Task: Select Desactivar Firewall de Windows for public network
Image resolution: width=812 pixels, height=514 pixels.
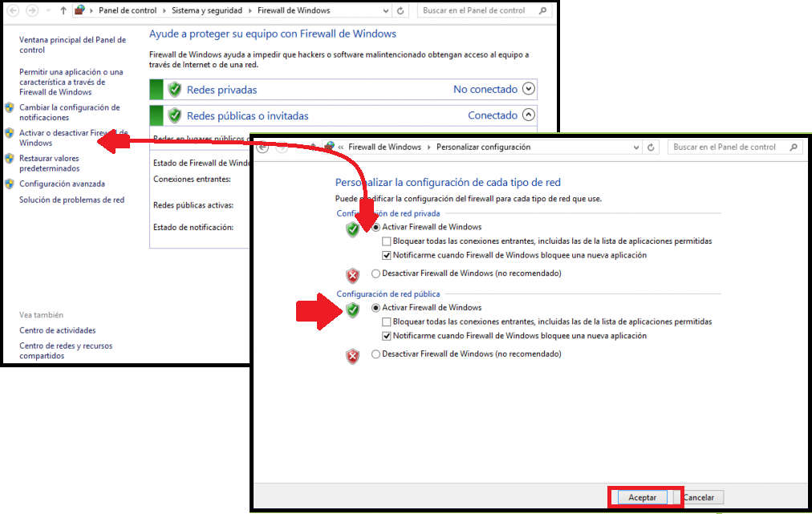Action: 376,354
